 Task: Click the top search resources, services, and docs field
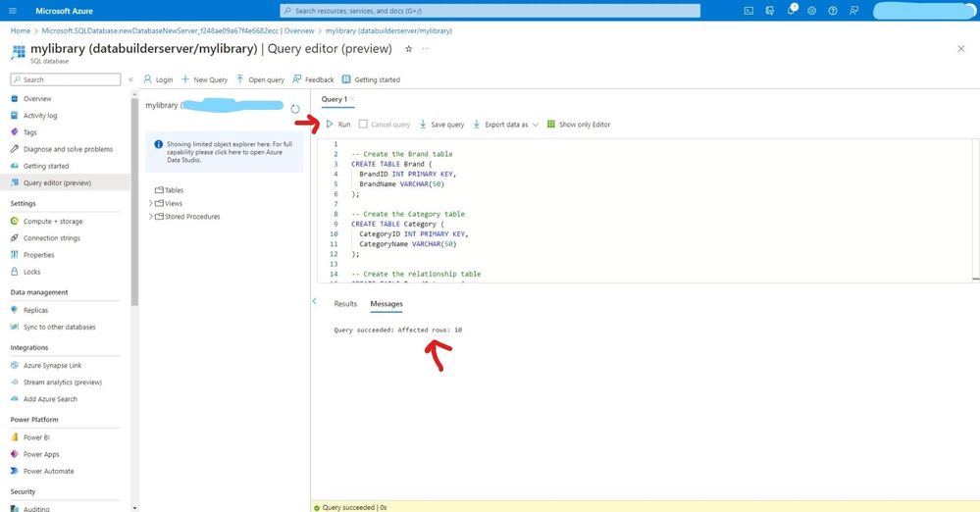(490, 11)
